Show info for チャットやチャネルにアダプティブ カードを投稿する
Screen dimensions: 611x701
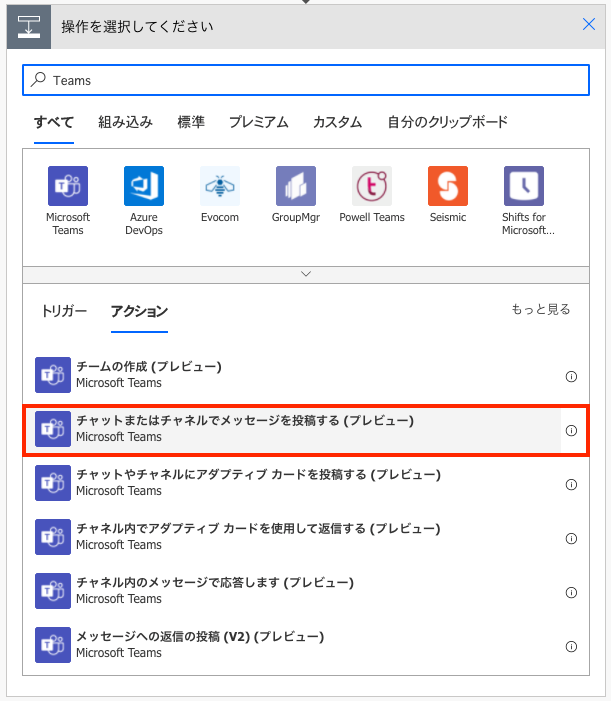(x=571, y=485)
